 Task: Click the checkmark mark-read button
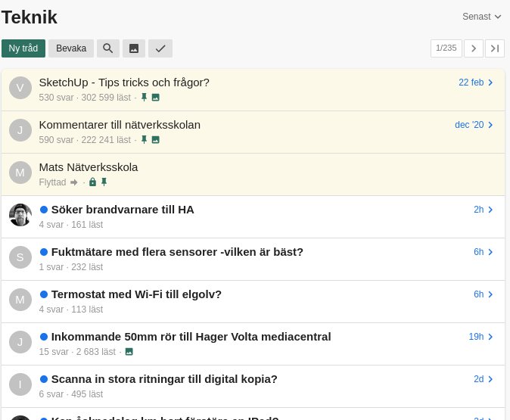point(160,48)
